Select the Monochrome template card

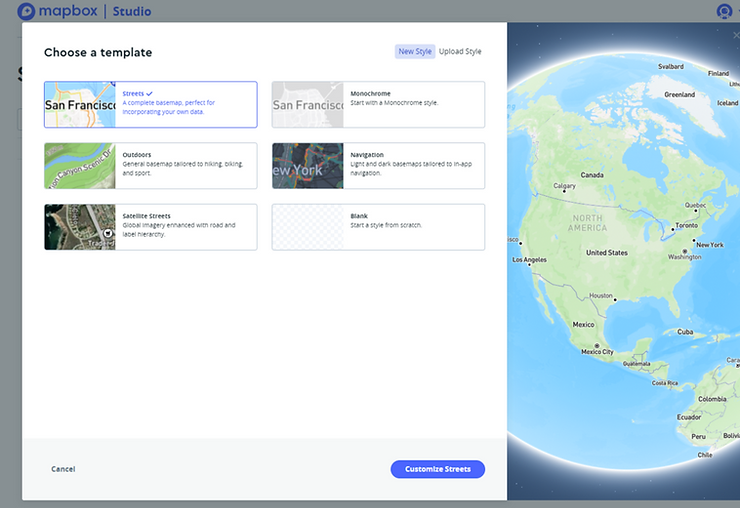click(x=378, y=104)
